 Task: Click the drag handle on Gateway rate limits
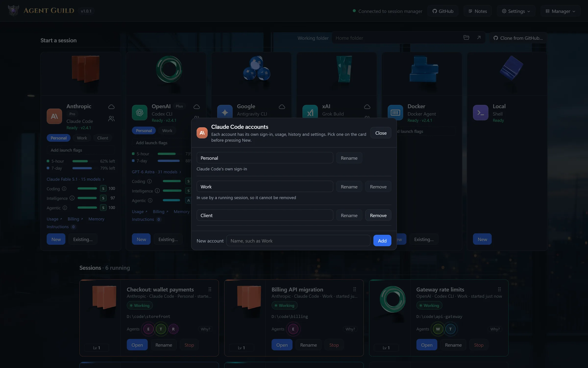click(499, 289)
